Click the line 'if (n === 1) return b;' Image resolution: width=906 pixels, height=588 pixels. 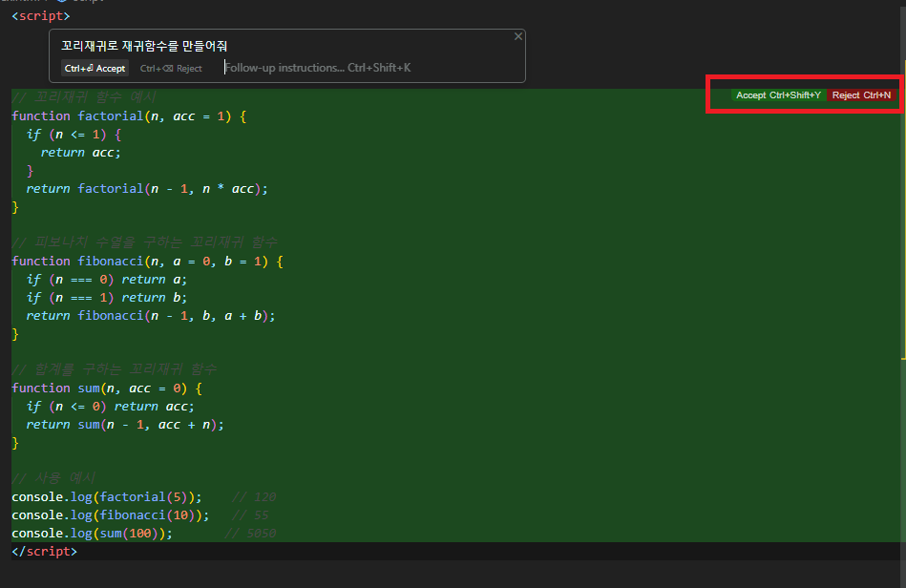106,298
